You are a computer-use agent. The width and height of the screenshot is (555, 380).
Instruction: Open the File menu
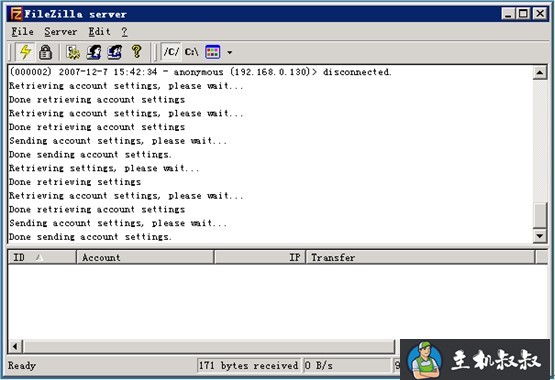pos(22,31)
